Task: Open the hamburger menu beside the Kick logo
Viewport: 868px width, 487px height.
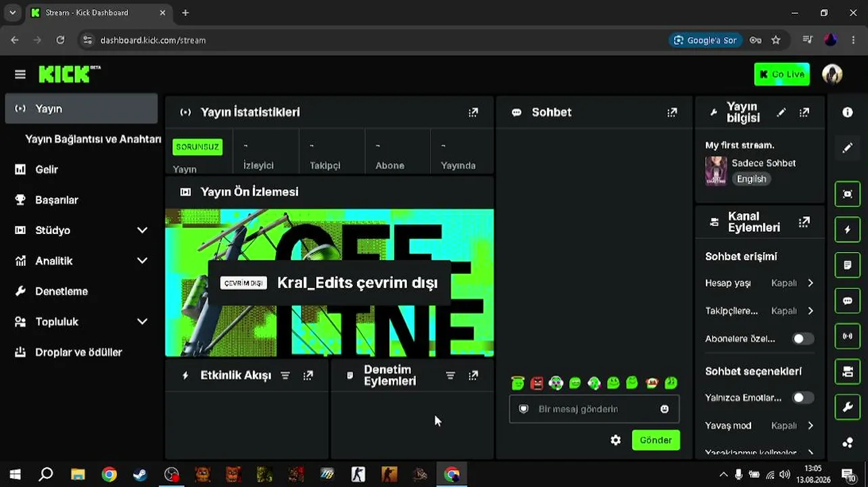Action: 20,74
